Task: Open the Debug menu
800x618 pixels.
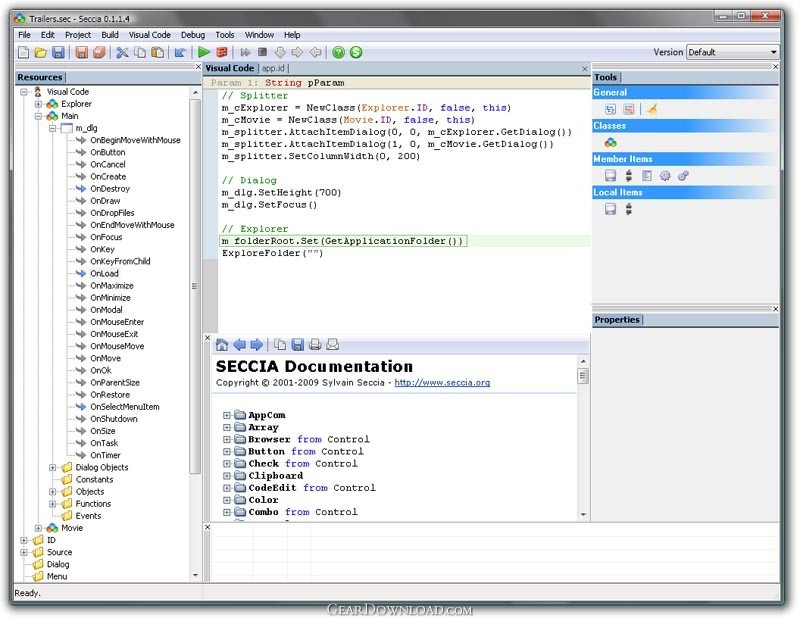Action: (x=193, y=35)
